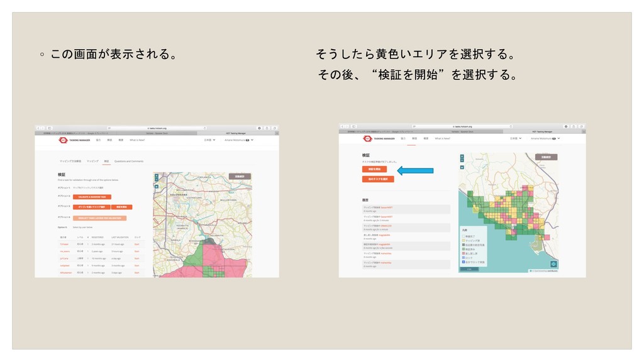Click 検証を開始 button beside polygon button in left screenshot
The height and width of the screenshot is (362, 644).
(x=121, y=207)
